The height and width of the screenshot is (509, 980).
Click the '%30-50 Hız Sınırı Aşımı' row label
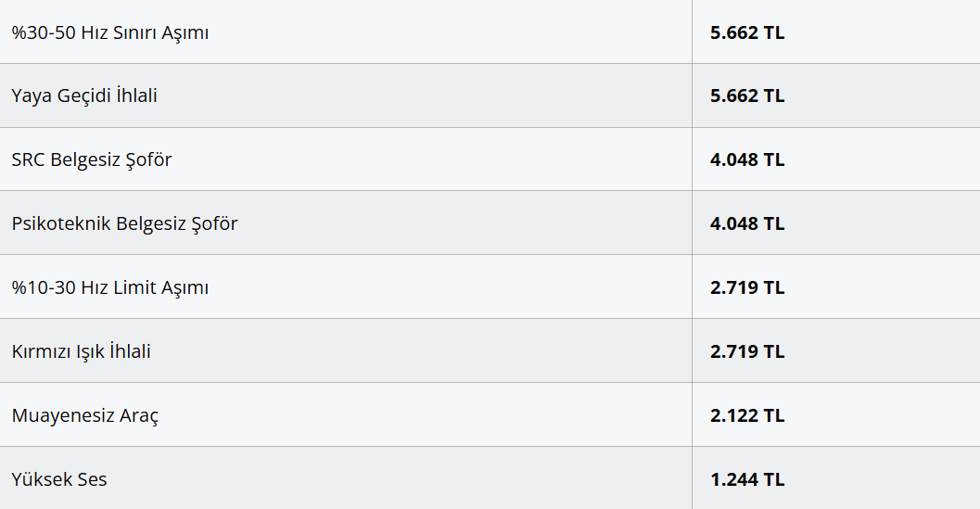click(x=109, y=32)
